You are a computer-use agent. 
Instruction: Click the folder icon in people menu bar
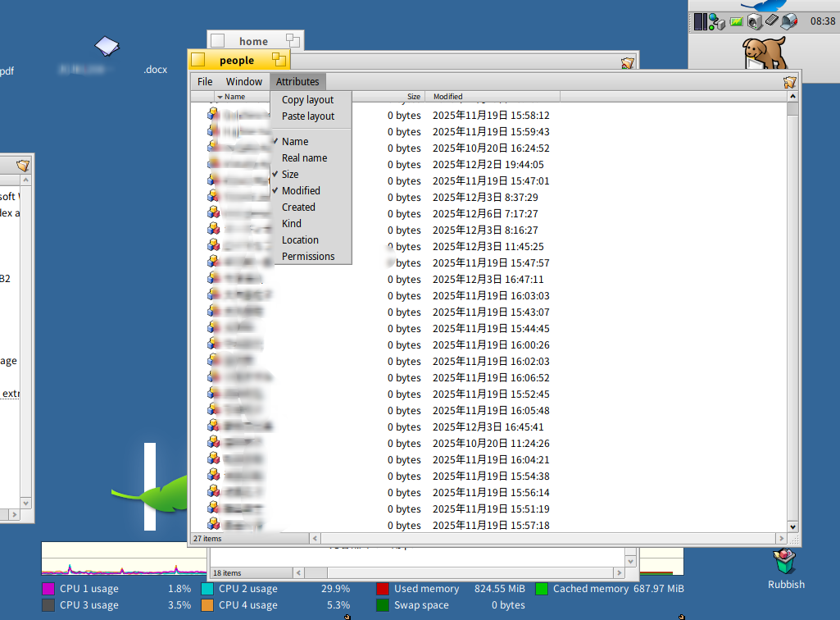789,81
